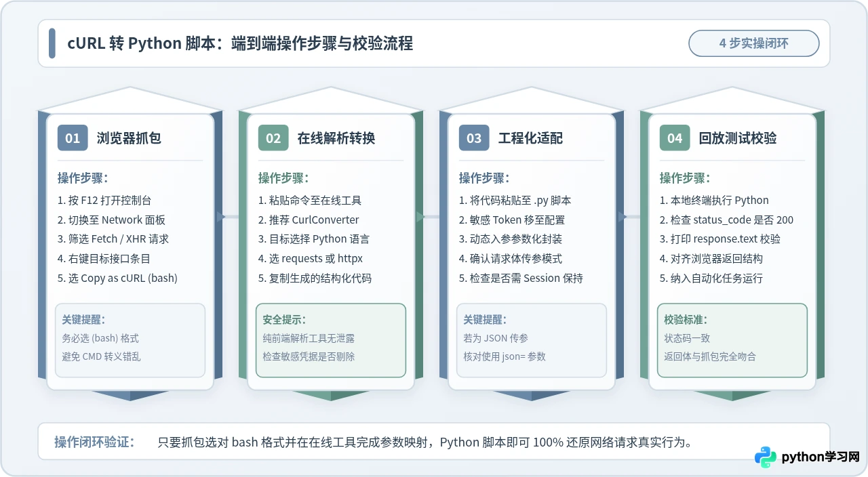
Task: Click the '安全提示:' heading
Action: (x=284, y=320)
